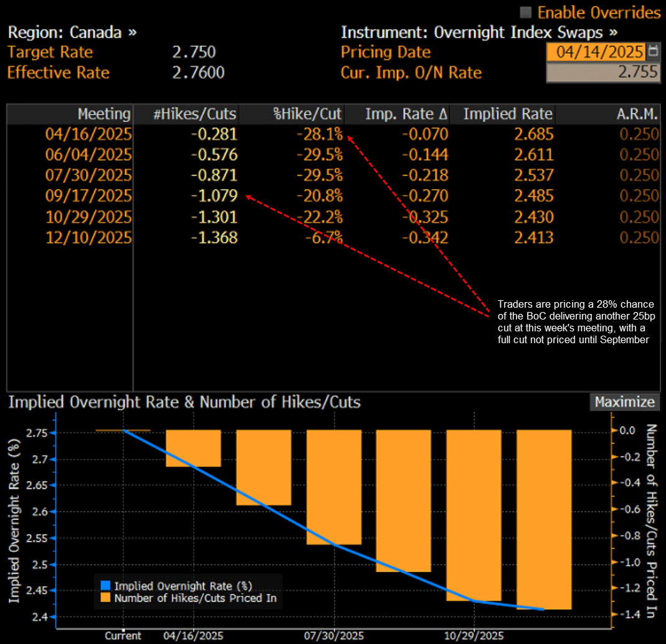Viewport: 666px width, 644px height.
Task: Edit the Pricing Date field 04/14/2025
Action: click(596, 52)
